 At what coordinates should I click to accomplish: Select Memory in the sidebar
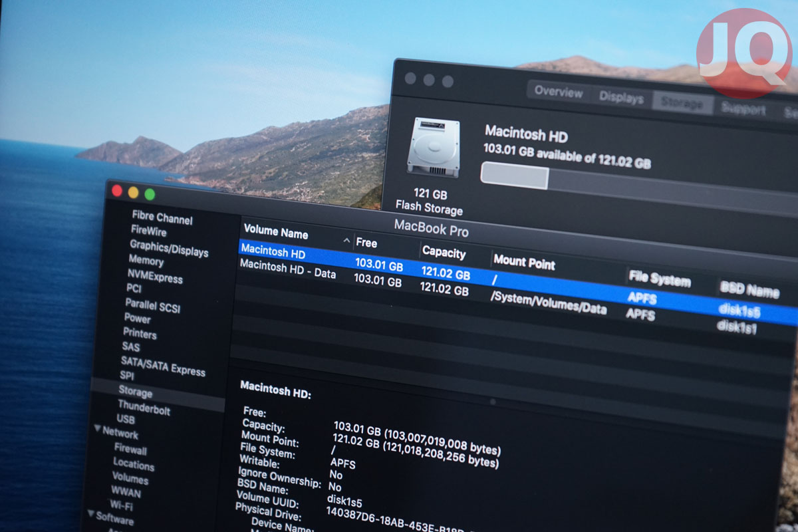click(x=146, y=260)
